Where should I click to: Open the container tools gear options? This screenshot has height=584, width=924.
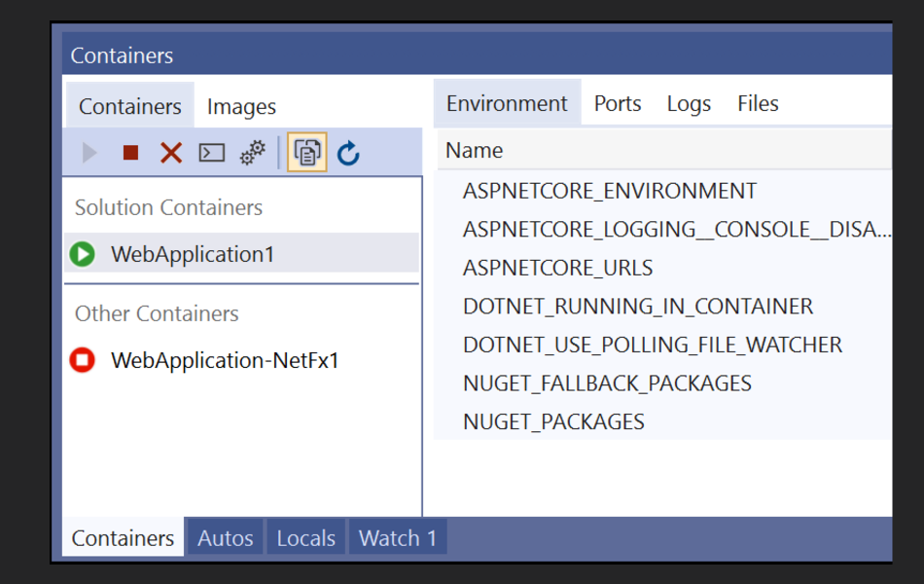(x=252, y=152)
